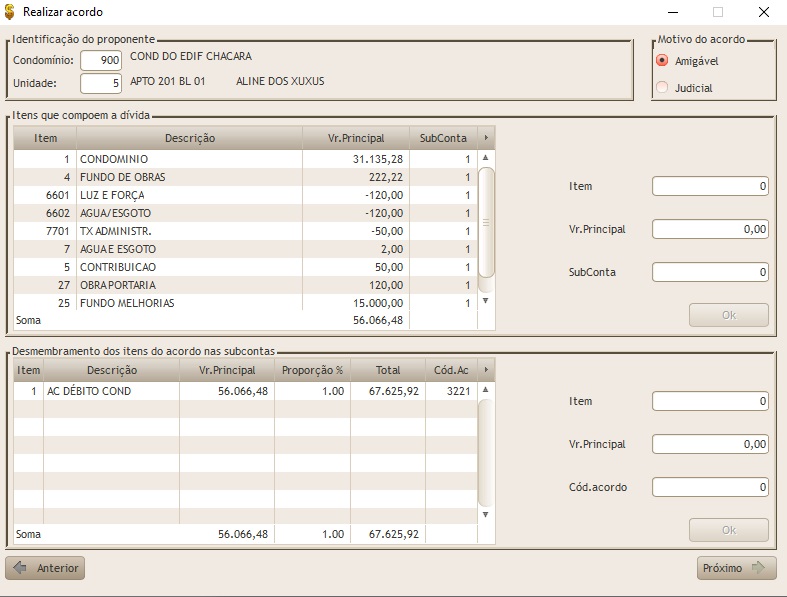
Task: Sort by Vr.Principal column in debt table
Action: (x=356, y=138)
